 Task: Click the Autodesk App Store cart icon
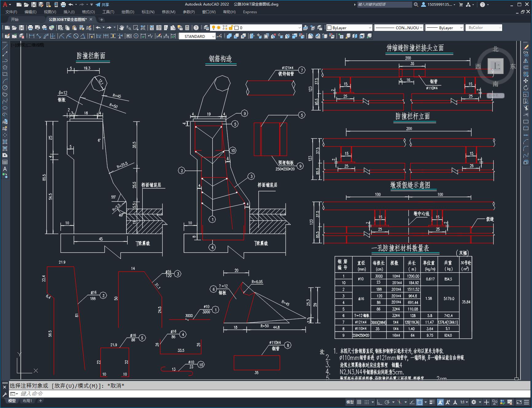461,5
